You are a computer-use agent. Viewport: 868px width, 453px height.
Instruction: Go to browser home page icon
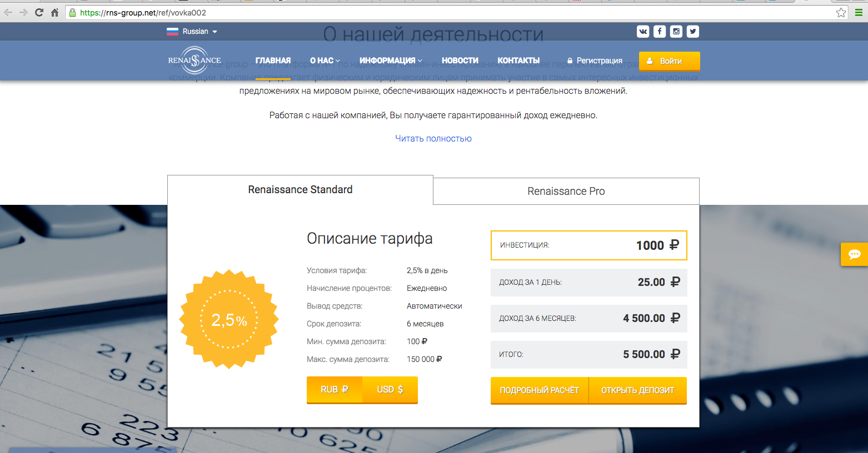point(54,12)
